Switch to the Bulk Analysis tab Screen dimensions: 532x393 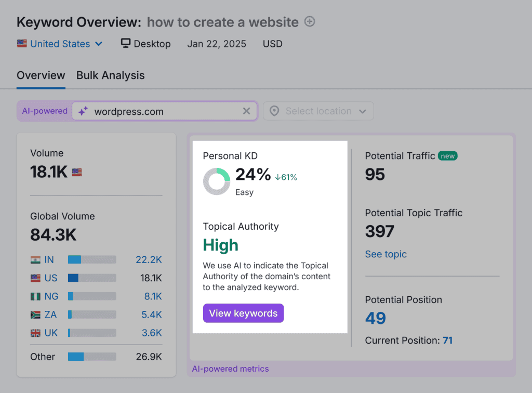coord(110,75)
